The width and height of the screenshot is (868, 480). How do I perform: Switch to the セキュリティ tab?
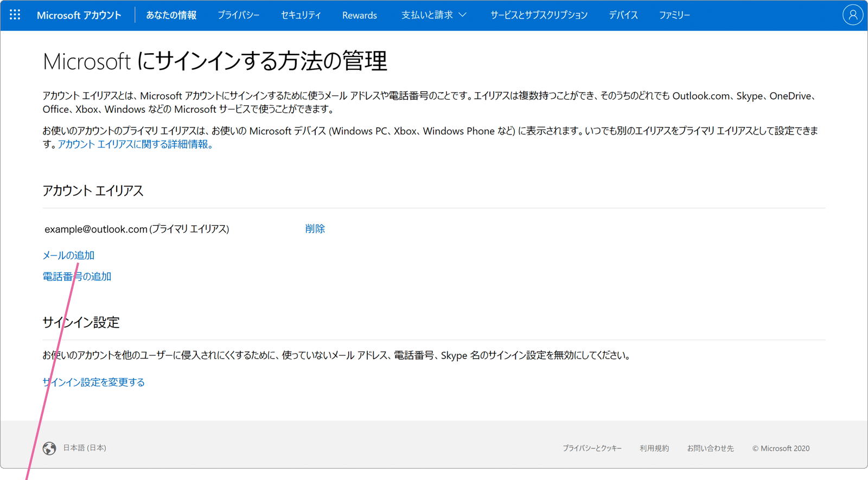301,15
